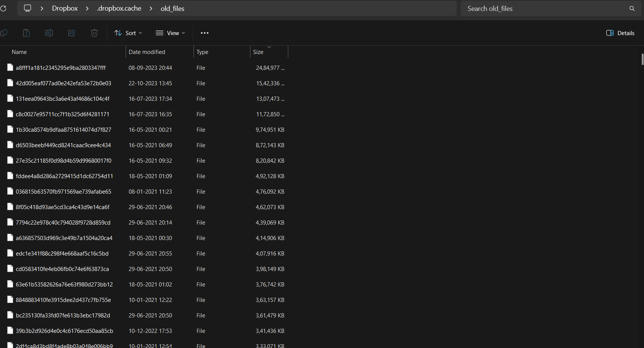
Task: Open the Sort dropdown
Action: pos(128,33)
